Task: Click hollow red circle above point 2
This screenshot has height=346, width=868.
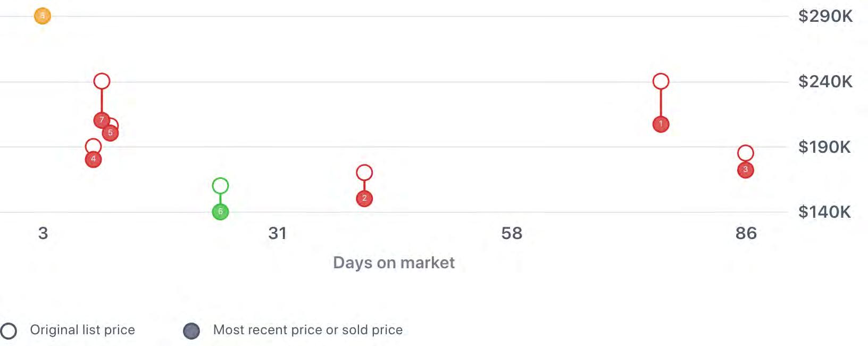Action: pyautogui.click(x=364, y=172)
